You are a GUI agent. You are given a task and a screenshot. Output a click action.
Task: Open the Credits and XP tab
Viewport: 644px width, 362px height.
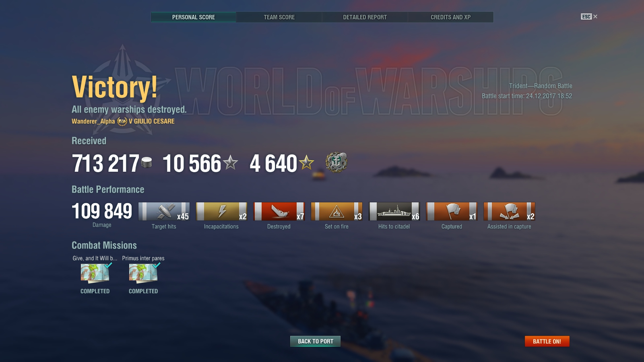pos(451,17)
